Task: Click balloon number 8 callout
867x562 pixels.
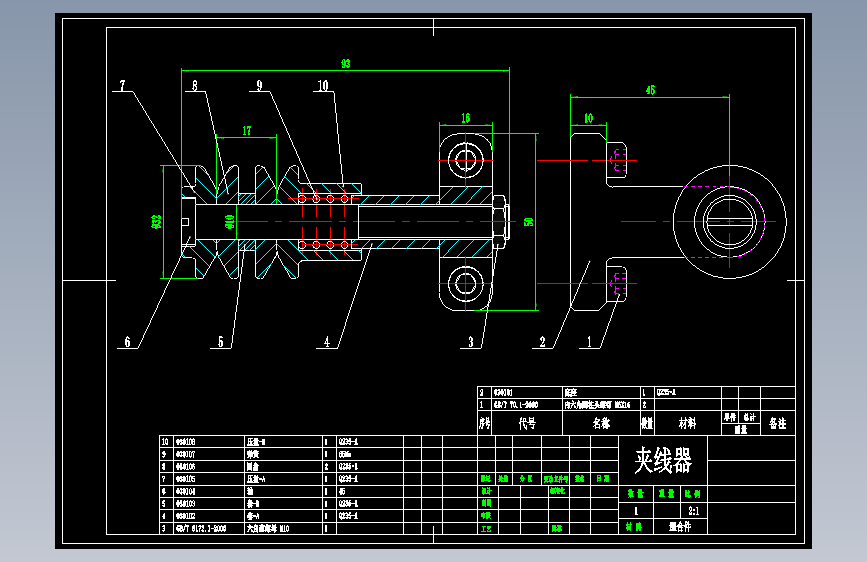Action: pos(195,85)
